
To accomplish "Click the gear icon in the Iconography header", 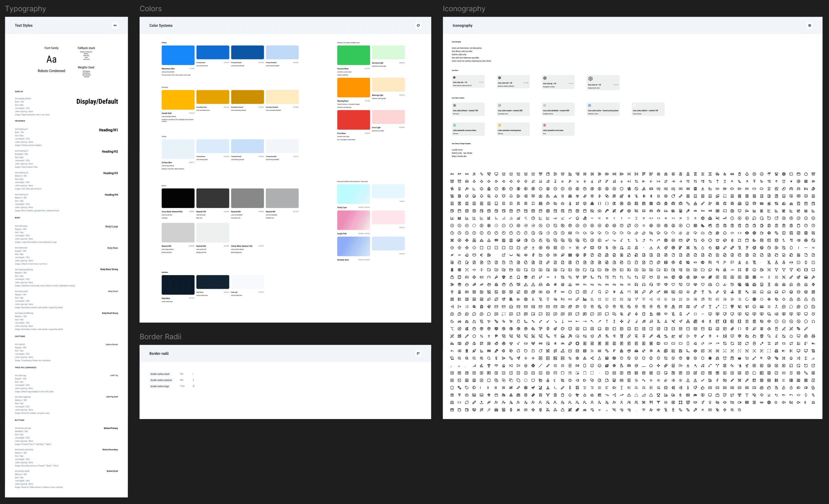I will 810,25.
